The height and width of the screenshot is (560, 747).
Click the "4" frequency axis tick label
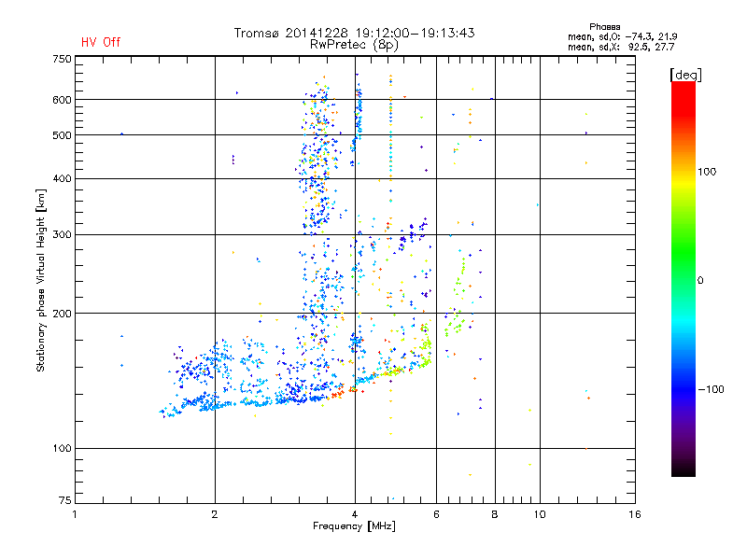355,514
